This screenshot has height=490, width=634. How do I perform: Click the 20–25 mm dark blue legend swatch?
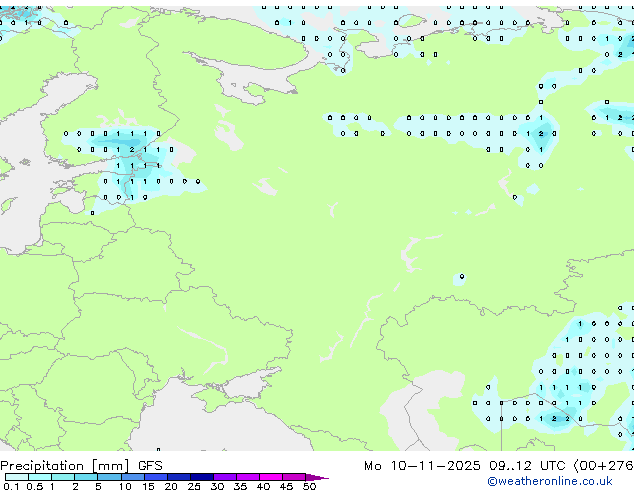point(179,477)
